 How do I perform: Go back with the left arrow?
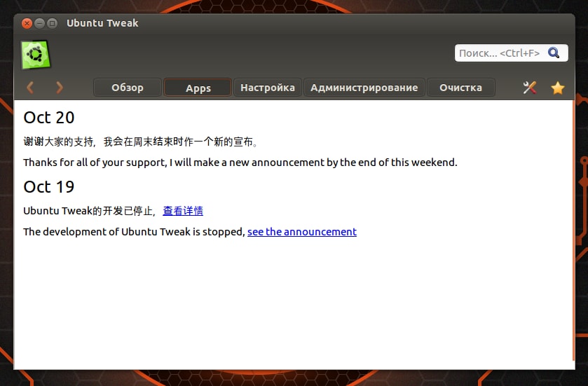click(x=30, y=88)
